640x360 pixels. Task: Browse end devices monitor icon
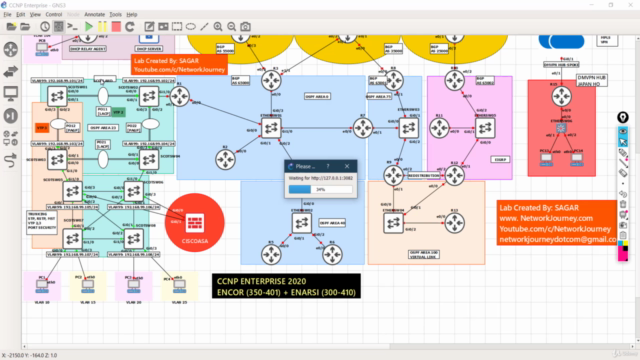tap(11, 94)
